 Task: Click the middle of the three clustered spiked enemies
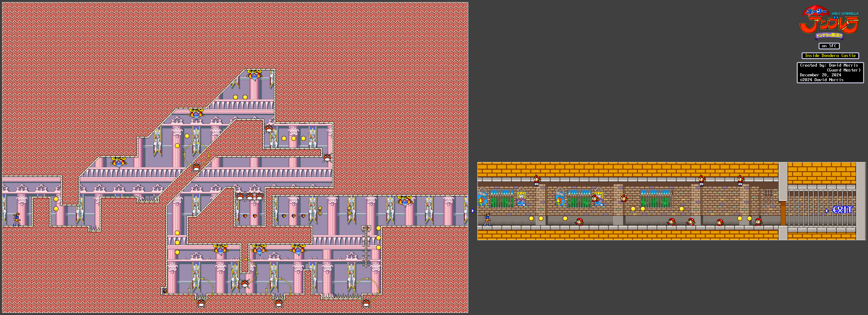coord(250,196)
